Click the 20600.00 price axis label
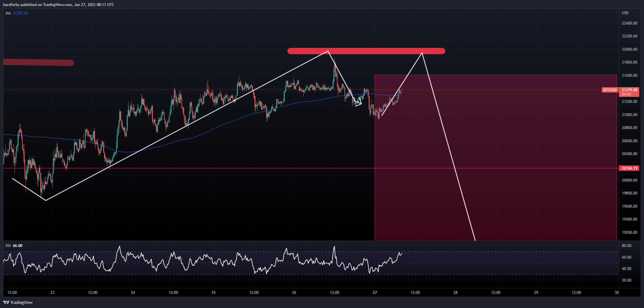Screen dimensions: 644x308 click(x=630, y=141)
